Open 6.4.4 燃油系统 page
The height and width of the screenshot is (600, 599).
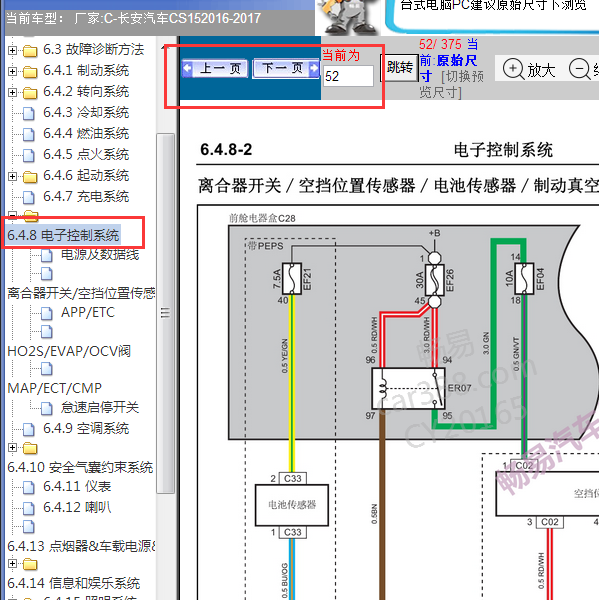point(86,134)
